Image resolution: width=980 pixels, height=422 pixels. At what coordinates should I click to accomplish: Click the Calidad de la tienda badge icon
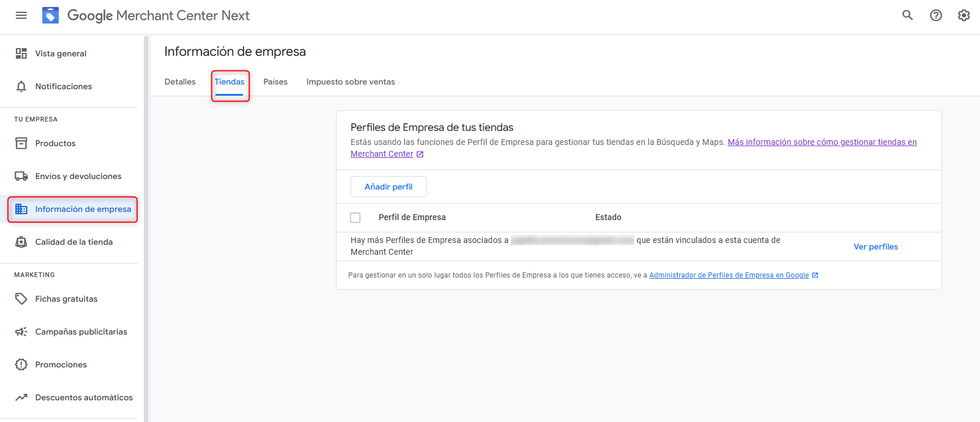click(x=21, y=242)
